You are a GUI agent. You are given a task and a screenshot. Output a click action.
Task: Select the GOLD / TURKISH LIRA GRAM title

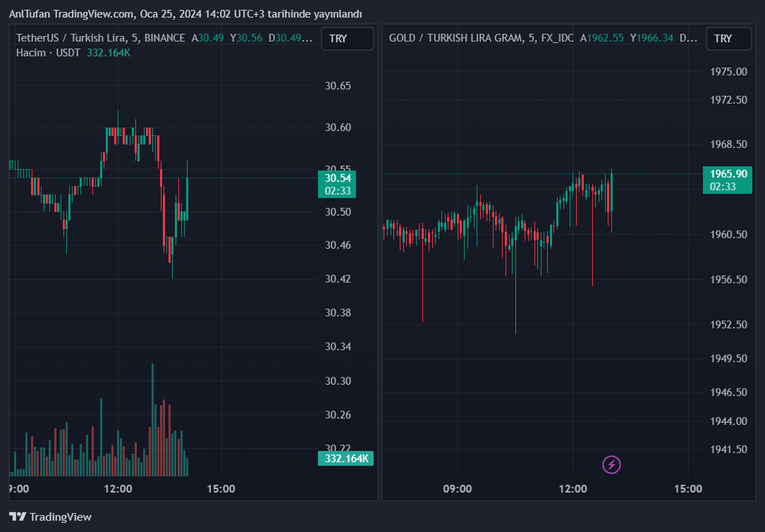pos(481,38)
